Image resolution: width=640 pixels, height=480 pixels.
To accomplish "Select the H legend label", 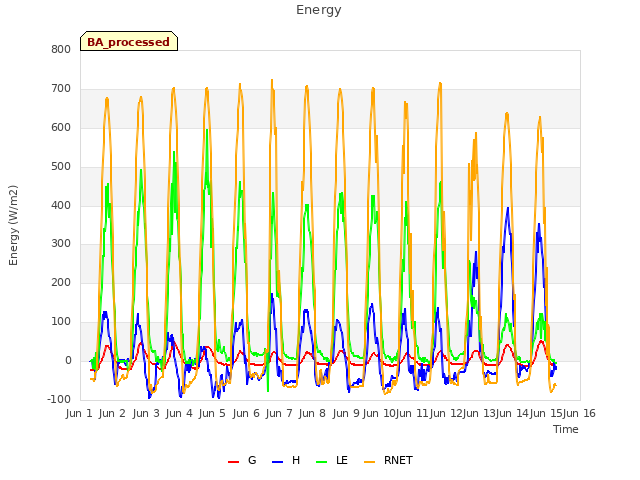I will click(x=296, y=460).
